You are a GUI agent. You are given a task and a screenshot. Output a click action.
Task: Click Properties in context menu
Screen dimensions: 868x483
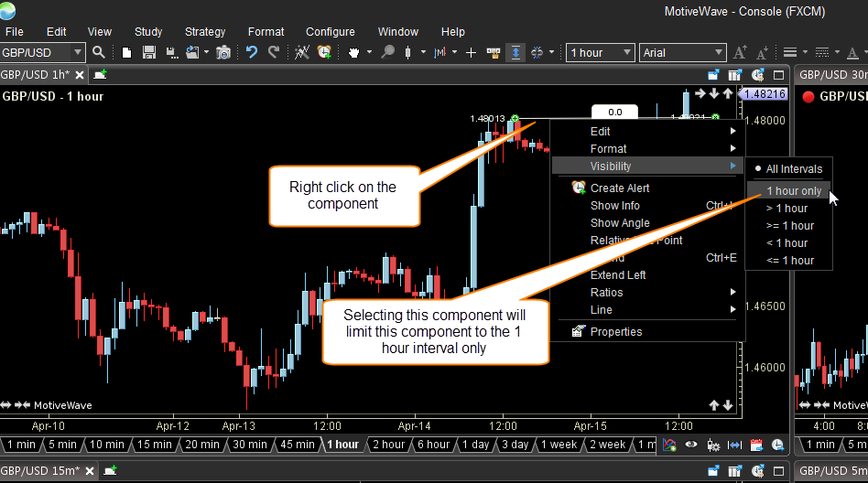pos(647,331)
